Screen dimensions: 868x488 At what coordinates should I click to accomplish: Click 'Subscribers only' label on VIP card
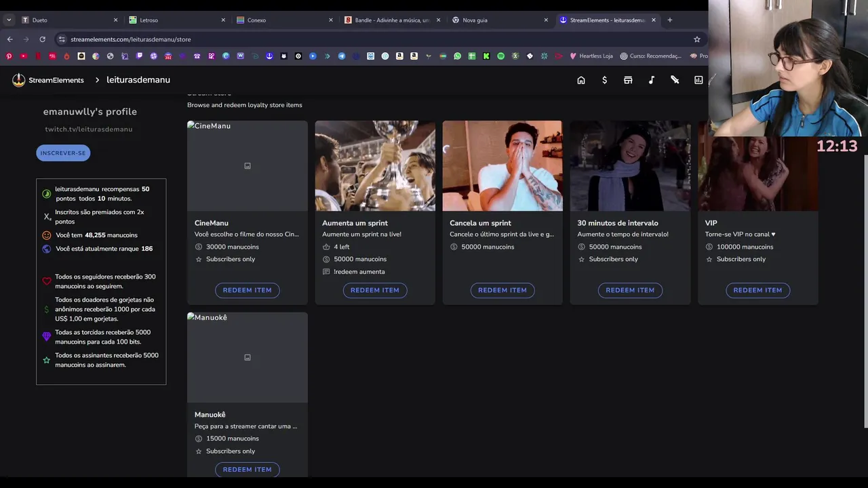coord(741,259)
